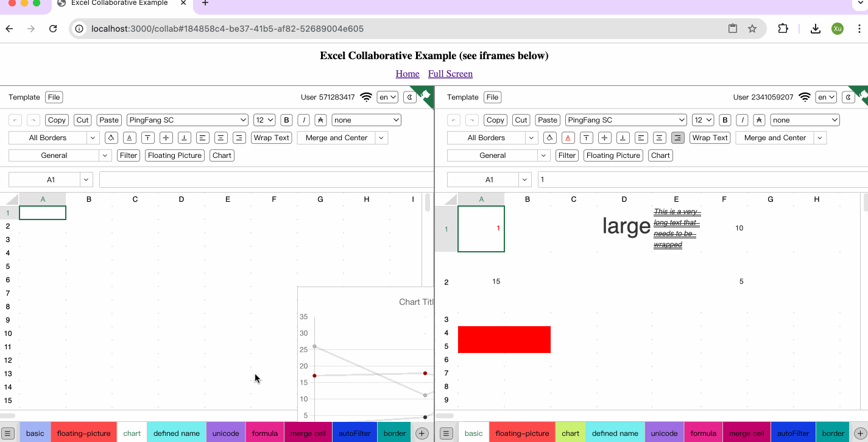Click the font color icon in left spreadsheet
This screenshot has width=868, height=442.
tap(129, 138)
